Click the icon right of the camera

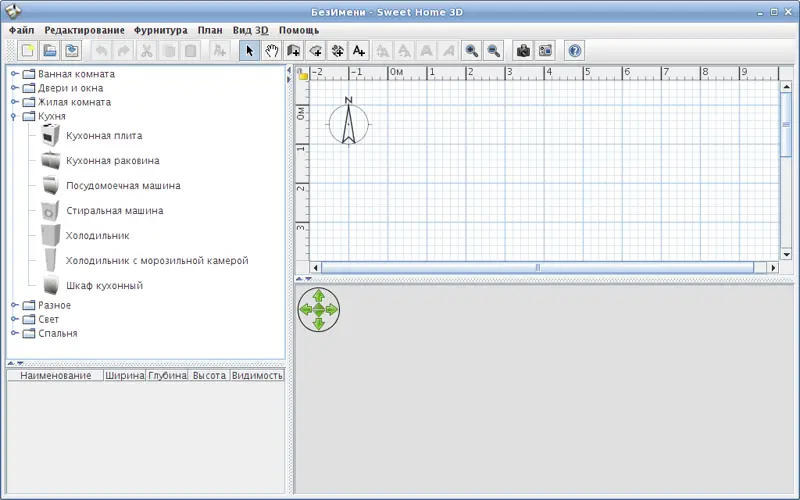(x=545, y=51)
